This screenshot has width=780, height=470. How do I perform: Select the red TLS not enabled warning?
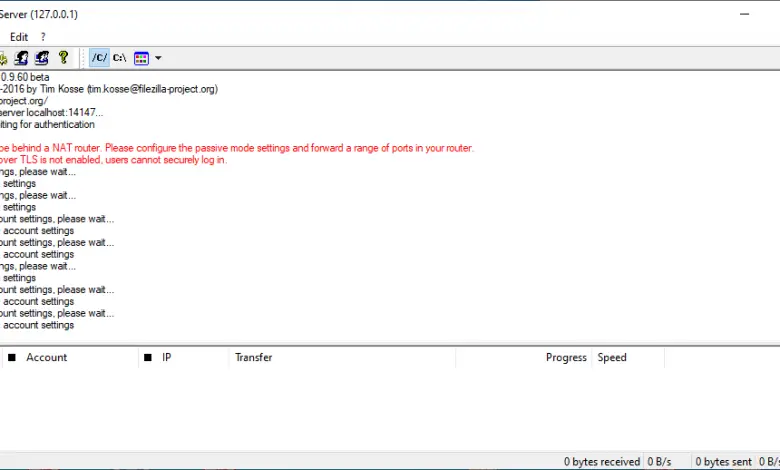113,160
